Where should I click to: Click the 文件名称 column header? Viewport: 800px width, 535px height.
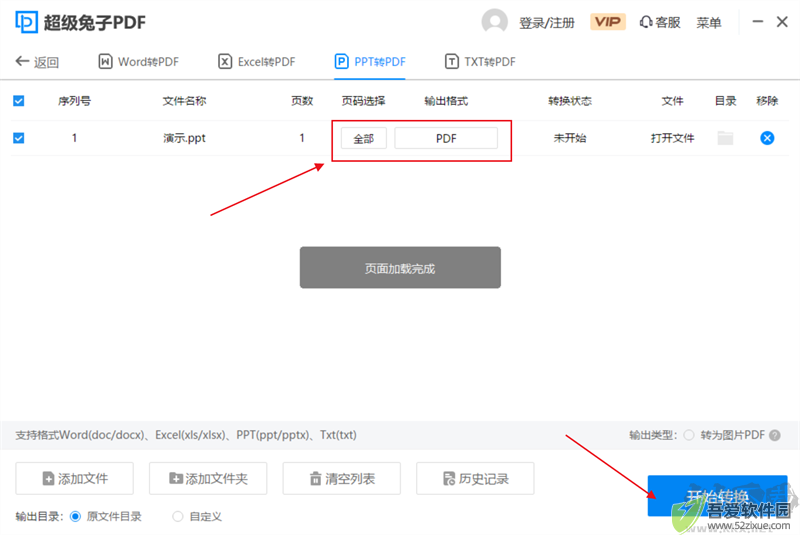click(184, 101)
